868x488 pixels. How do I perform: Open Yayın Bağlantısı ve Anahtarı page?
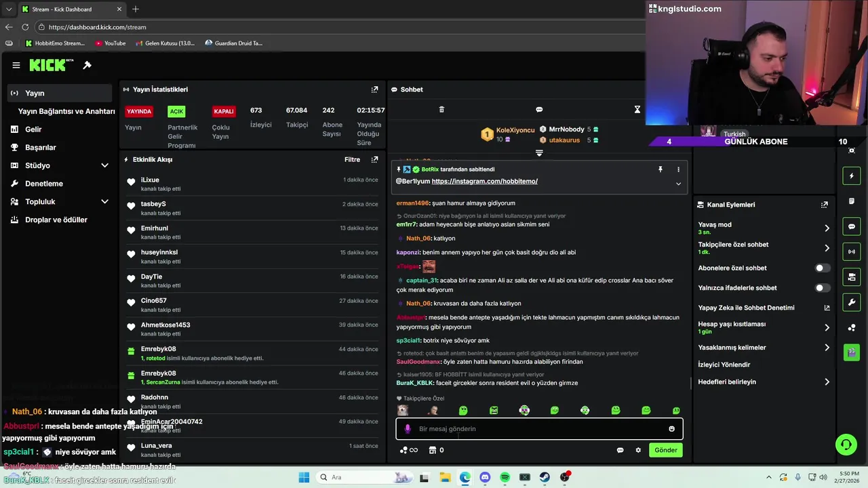(66, 111)
